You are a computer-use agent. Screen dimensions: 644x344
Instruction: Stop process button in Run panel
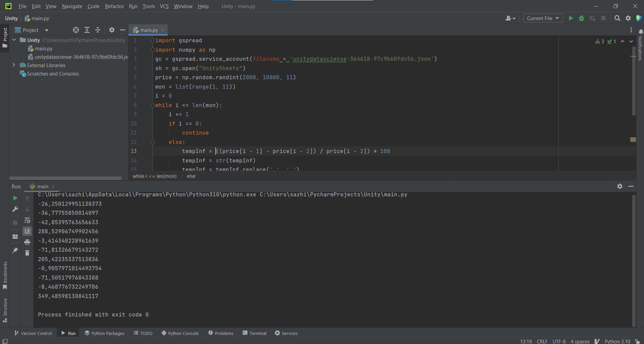click(x=15, y=223)
